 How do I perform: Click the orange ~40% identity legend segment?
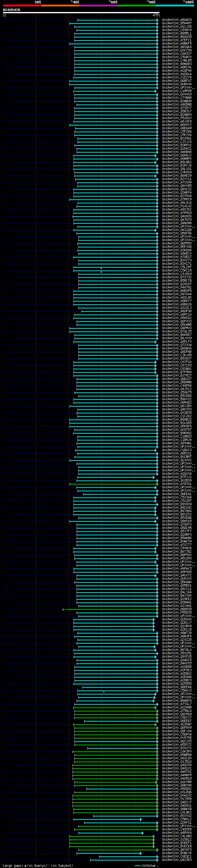[x=60, y=6]
